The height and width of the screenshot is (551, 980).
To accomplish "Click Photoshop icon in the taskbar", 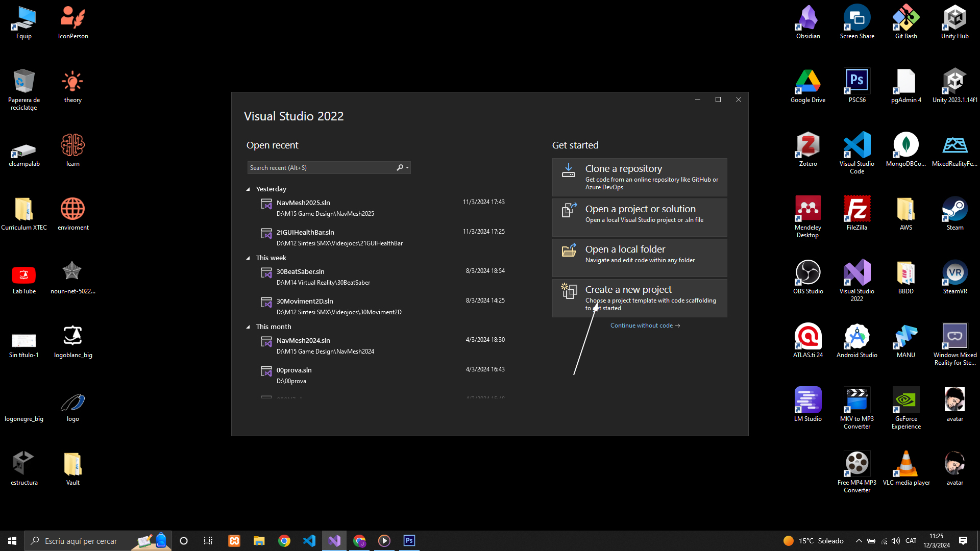I will [x=409, y=541].
